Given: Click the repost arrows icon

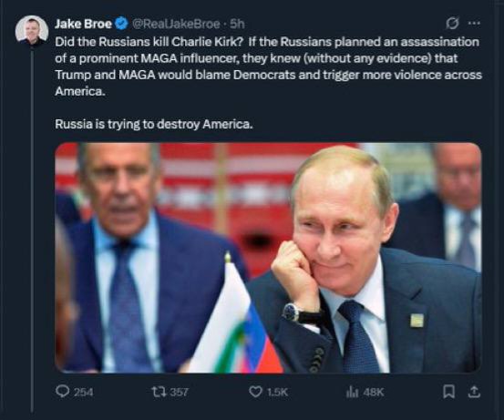Looking at the screenshot, I should coord(159,392).
